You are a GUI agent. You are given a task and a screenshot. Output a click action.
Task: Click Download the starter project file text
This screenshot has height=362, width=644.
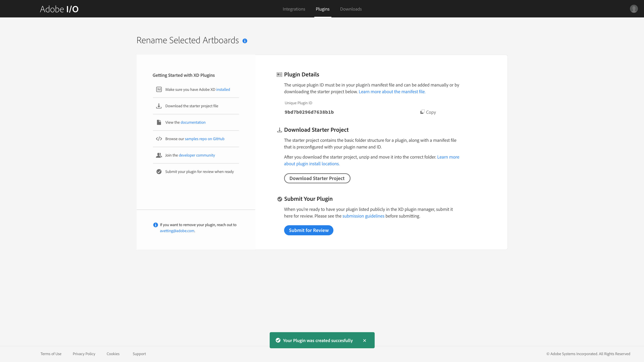(192, 106)
